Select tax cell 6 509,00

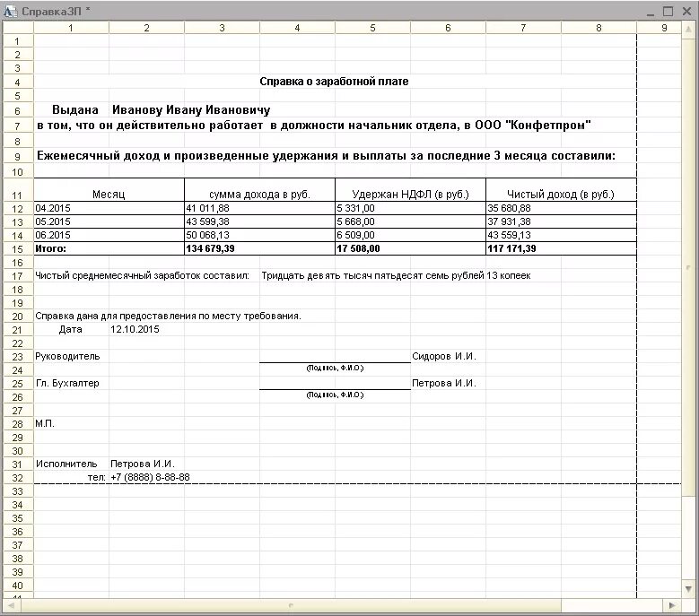(x=410, y=235)
